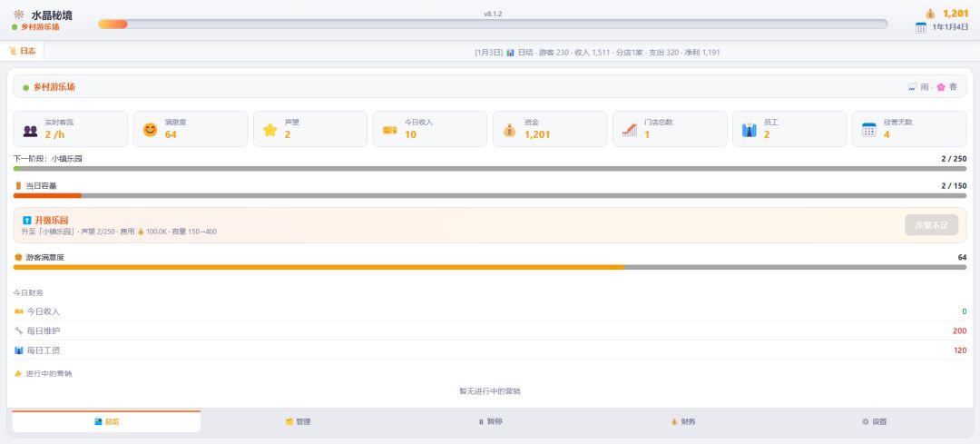980x444 pixels.
Task: Click green status dot in 乡村游乐场 panel
Action: point(26,87)
